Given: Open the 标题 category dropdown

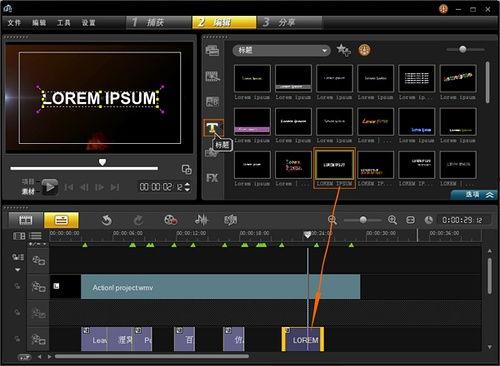Looking at the screenshot, I should click(x=281, y=50).
